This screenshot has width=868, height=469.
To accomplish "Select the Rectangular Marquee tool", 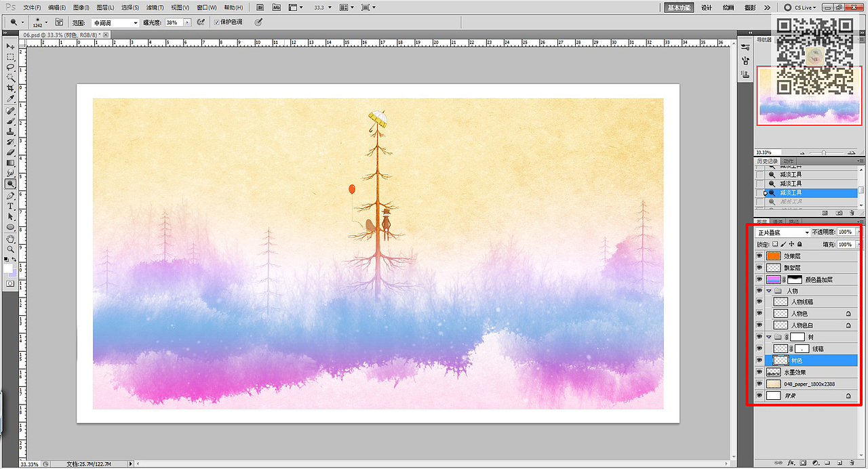I will click(x=10, y=57).
